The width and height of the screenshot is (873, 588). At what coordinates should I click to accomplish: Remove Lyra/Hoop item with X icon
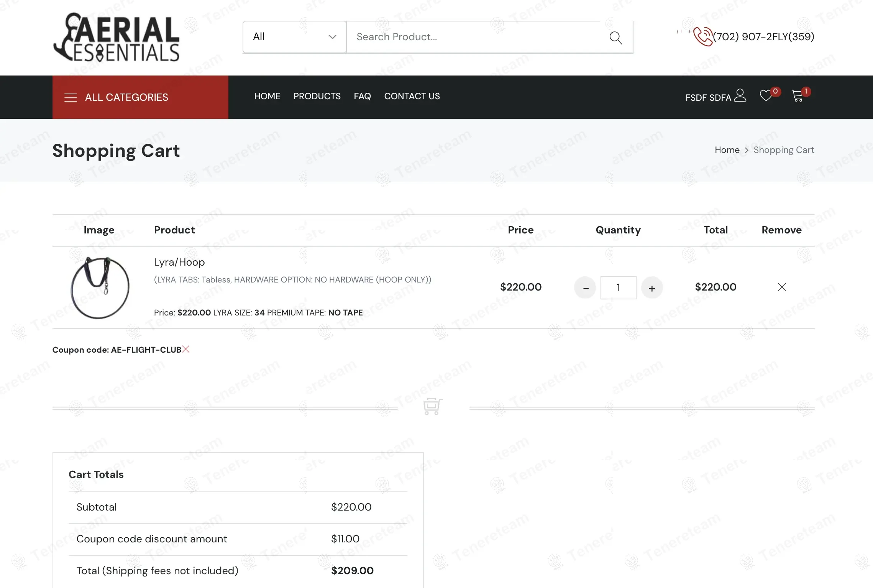pos(782,287)
